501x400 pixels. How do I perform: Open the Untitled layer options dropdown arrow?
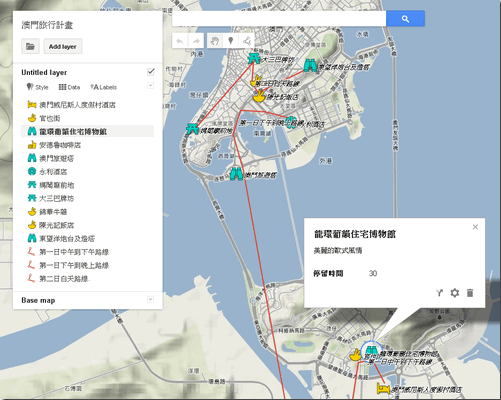click(150, 86)
